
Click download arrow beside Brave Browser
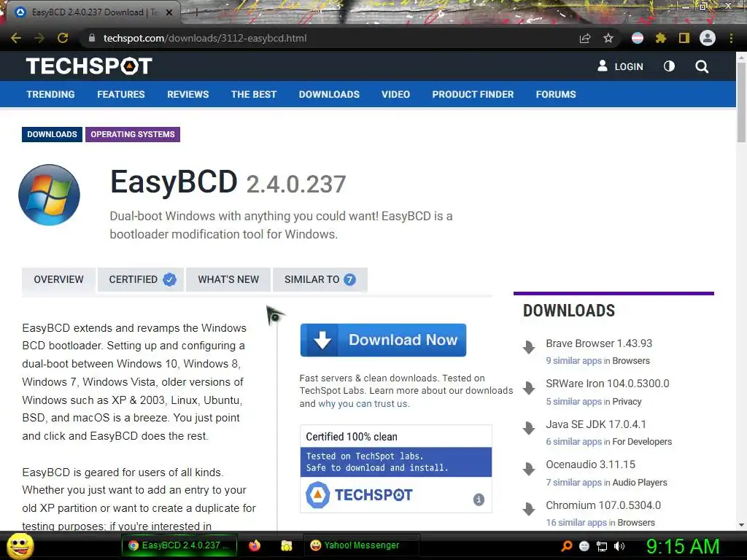(529, 347)
